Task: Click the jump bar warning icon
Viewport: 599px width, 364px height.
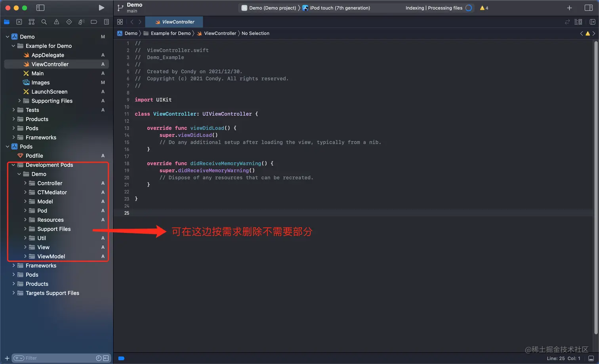Action: point(588,33)
